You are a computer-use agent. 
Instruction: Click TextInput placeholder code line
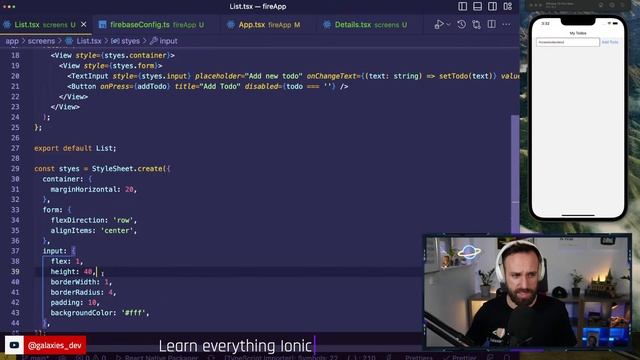[x=293, y=76]
